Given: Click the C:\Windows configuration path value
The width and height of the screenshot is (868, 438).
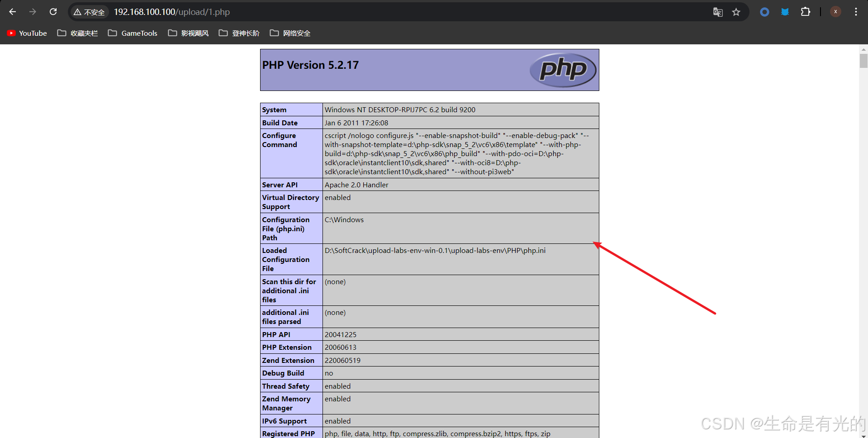Looking at the screenshot, I should click(x=344, y=219).
